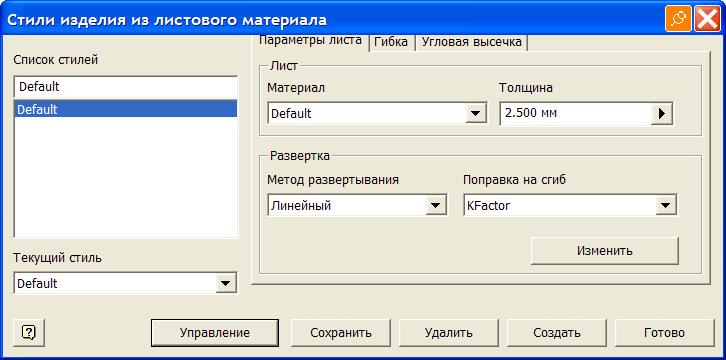Click the Готово button

pyautogui.click(x=664, y=333)
